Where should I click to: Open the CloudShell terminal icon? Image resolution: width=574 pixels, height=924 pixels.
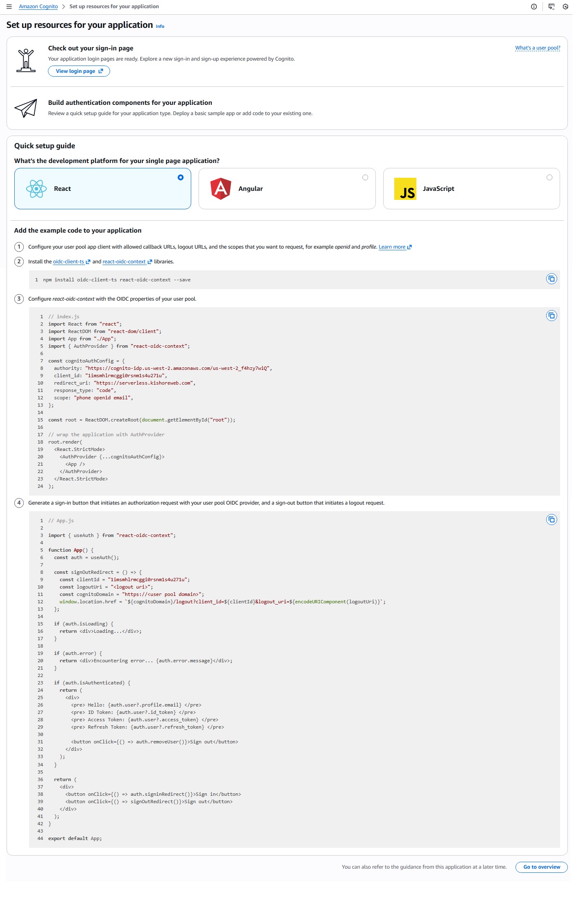(x=551, y=7)
